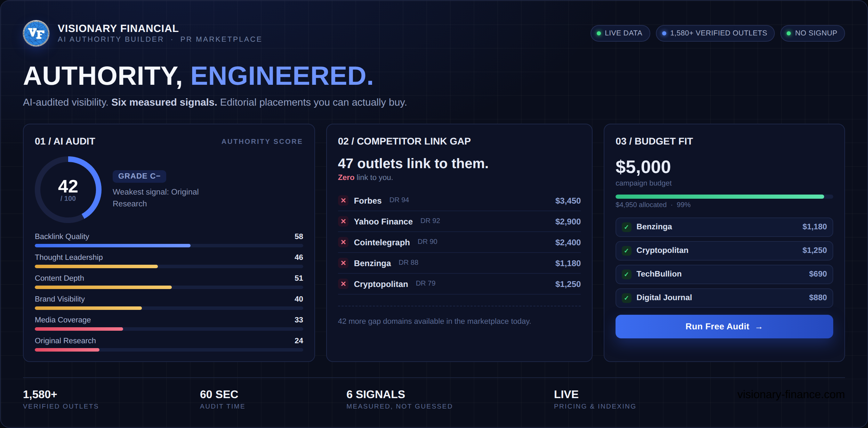This screenshot has width=868, height=428.
Task: Toggle the green check for TechBullion
Action: (627, 274)
